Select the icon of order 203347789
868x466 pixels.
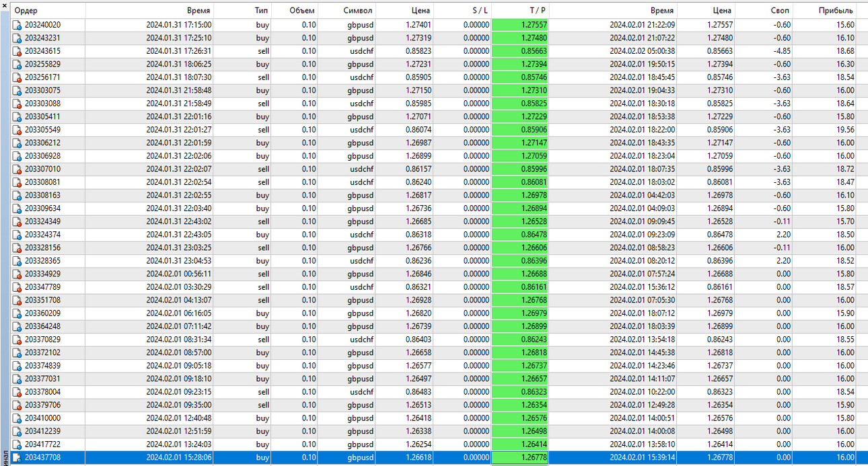[x=17, y=287]
